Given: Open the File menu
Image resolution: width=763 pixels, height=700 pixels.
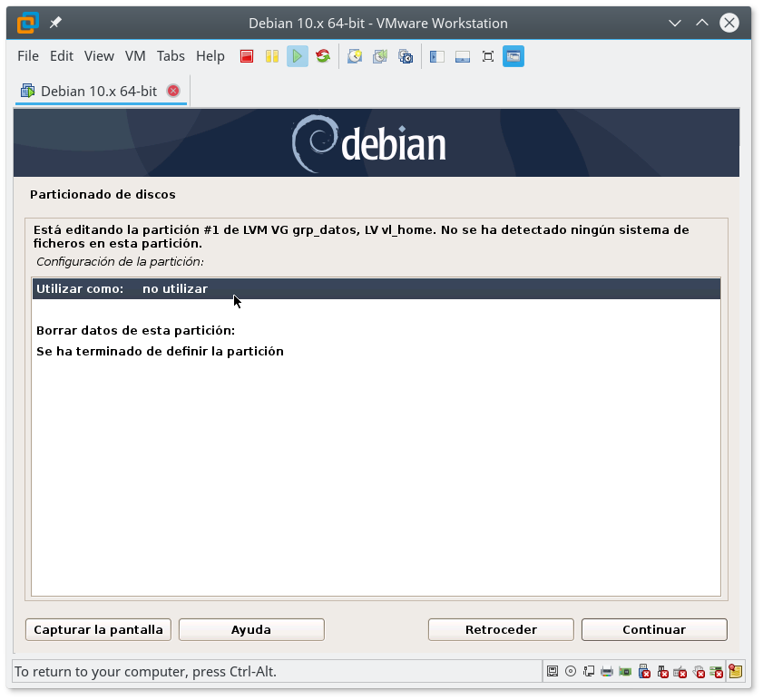Looking at the screenshot, I should click(x=28, y=56).
